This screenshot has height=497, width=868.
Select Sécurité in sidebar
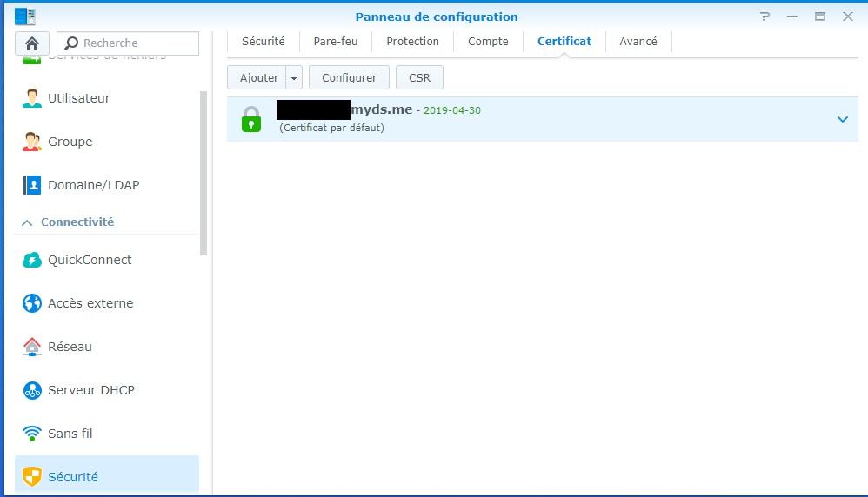(x=107, y=475)
